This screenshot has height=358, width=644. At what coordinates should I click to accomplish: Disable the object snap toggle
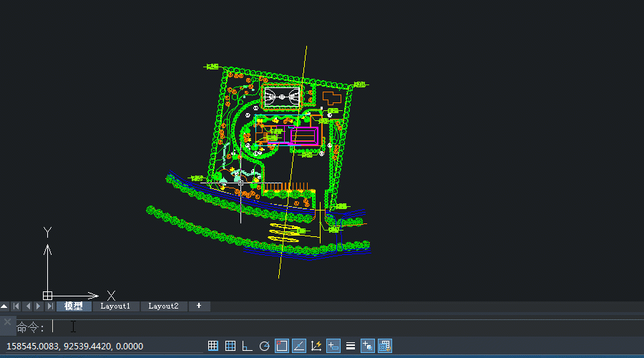[x=282, y=346]
